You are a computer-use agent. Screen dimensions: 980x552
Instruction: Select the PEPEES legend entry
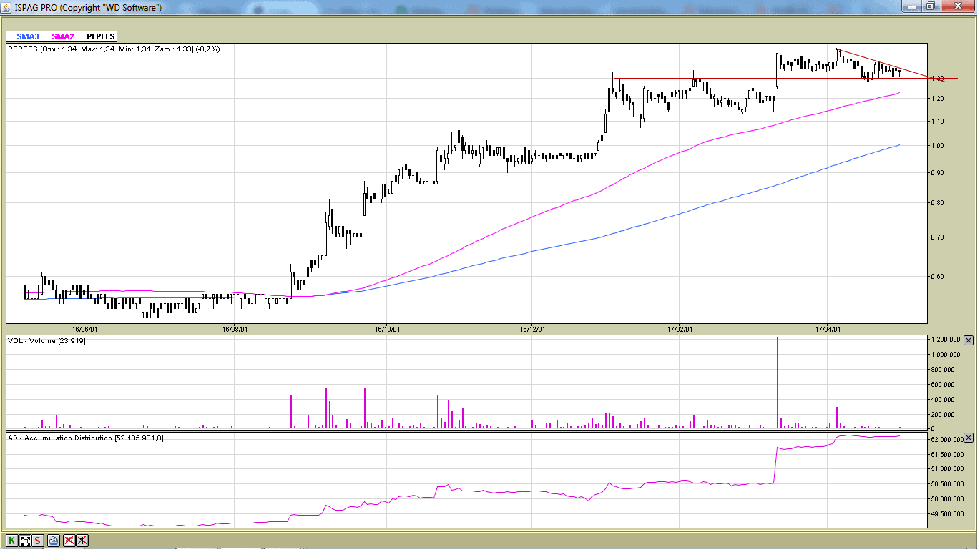97,36
